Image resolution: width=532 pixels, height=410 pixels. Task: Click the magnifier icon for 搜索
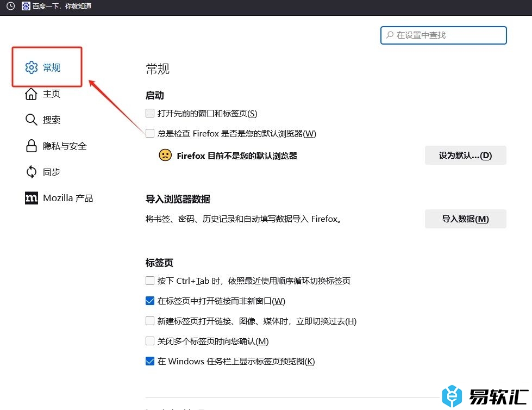point(31,120)
